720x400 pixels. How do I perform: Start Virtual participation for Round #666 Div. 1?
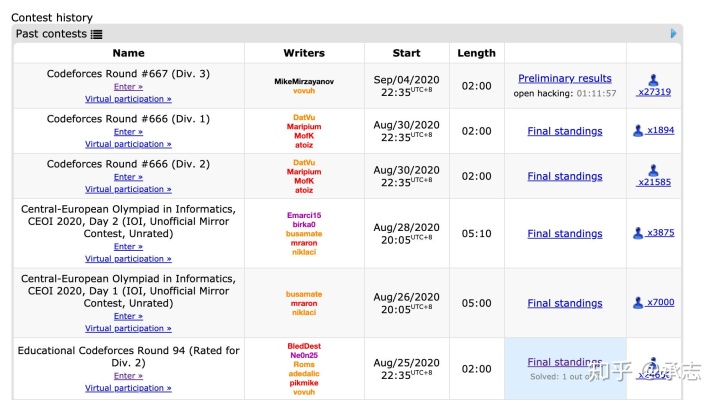click(128, 144)
